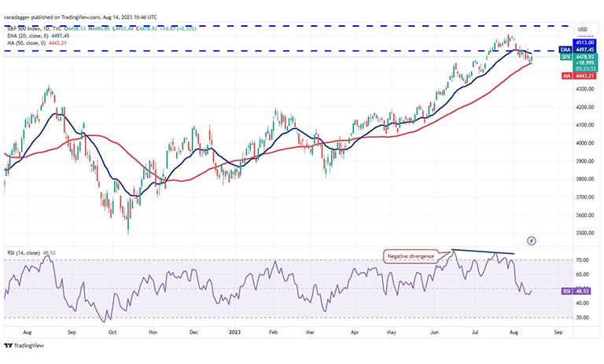
Task: Click the Sep label following Oct's predecessor in 2022
Action: point(72,332)
